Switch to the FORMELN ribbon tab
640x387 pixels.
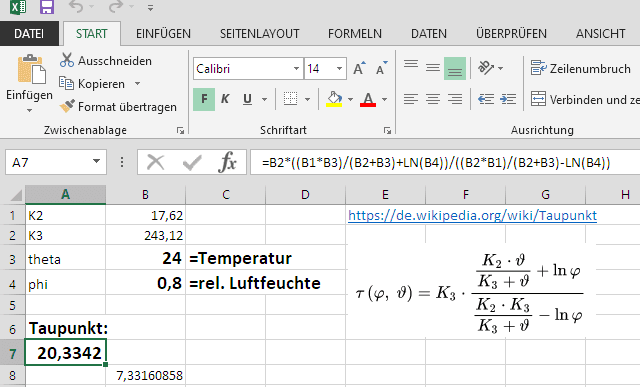[355, 33]
